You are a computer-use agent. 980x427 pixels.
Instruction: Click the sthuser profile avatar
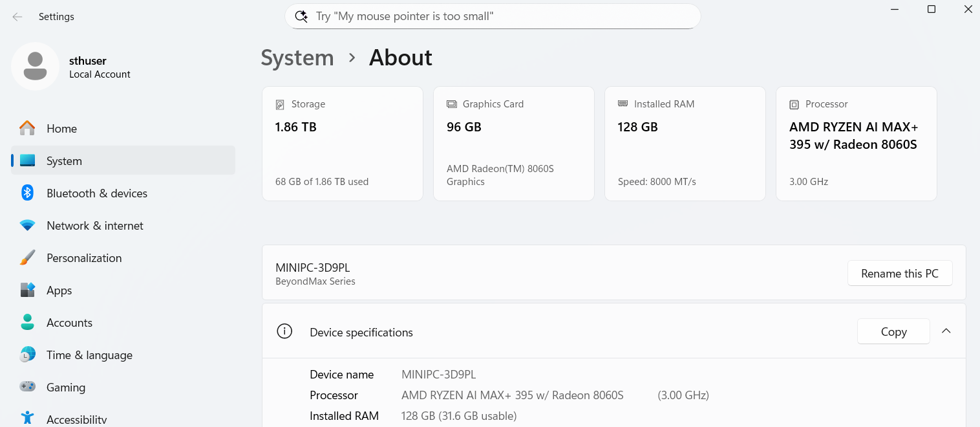click(35, 67)
